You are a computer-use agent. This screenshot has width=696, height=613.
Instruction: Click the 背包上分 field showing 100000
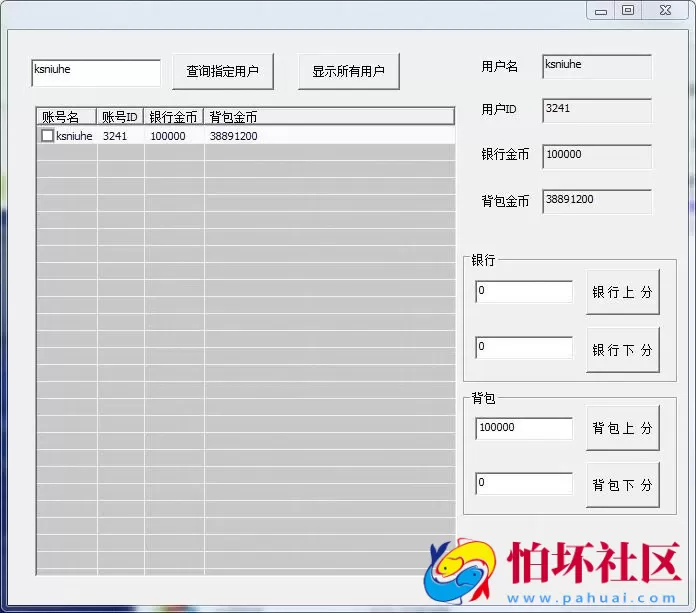(524, 428)
